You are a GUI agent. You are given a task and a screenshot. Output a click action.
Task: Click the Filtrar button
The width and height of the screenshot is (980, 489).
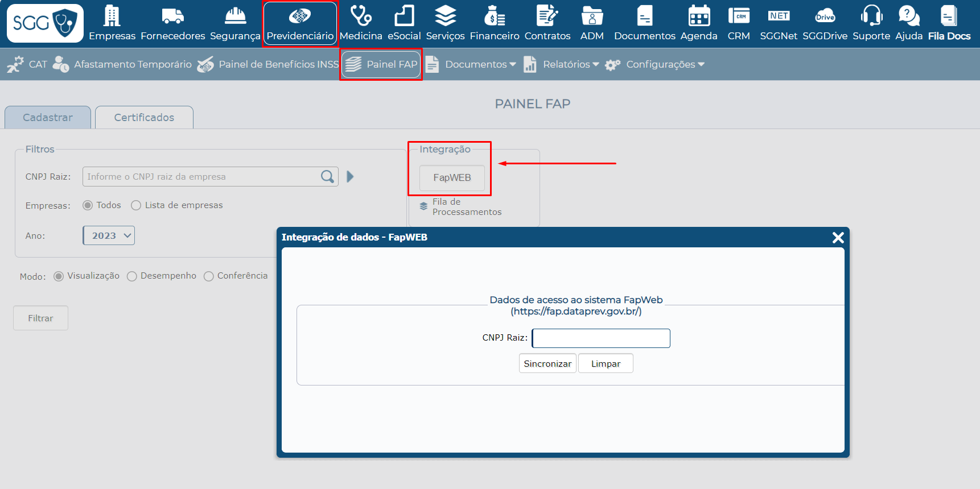(x=40, y=318)
